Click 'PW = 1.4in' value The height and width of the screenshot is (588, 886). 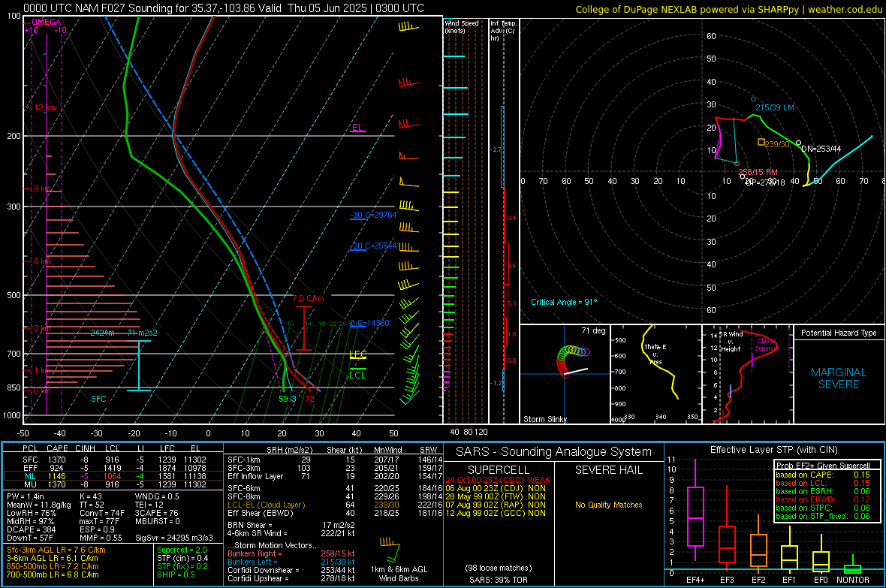26,496
